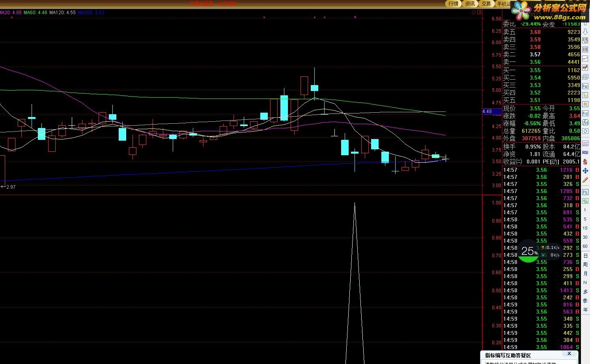
Task: Click the MA250 label
Action: 91,13
